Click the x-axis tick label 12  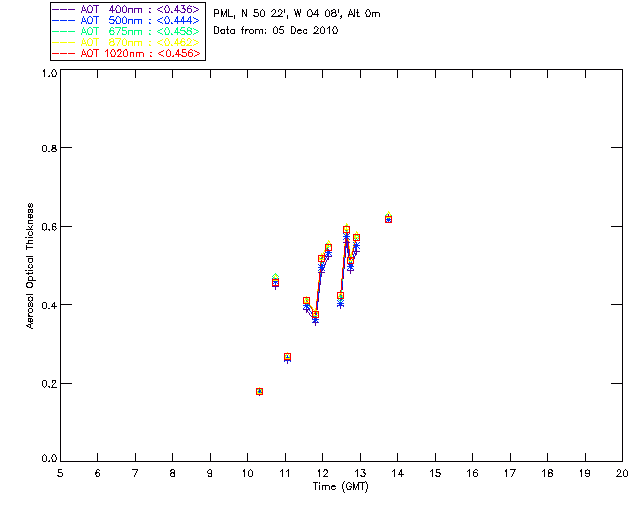(x=322, y=473)
